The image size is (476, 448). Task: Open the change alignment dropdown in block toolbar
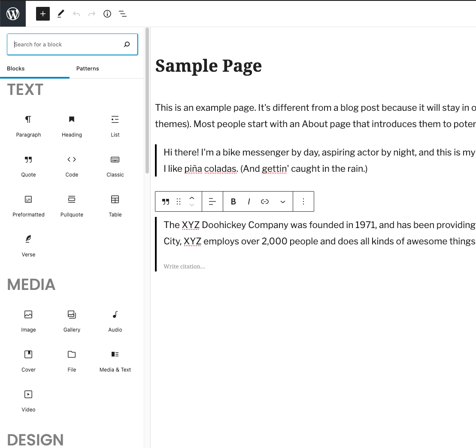pos(212,201)
